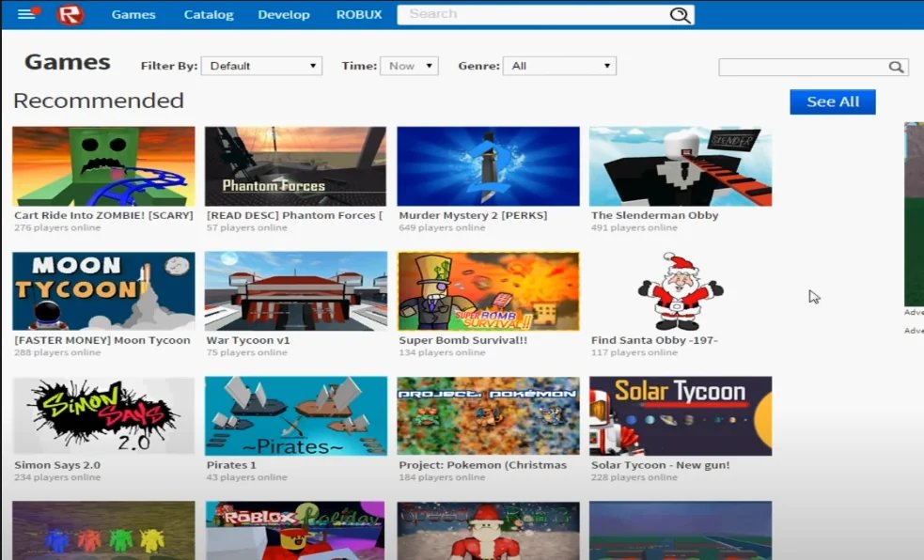Open the hamburger navigation menu

[x=26, y=13]
